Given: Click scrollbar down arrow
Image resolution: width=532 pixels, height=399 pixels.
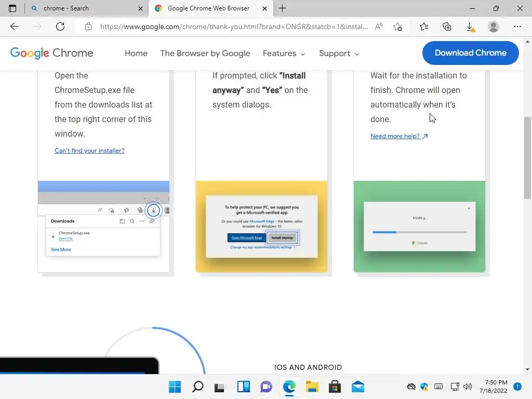Looking at the screenshot, I should coord(527,369).
